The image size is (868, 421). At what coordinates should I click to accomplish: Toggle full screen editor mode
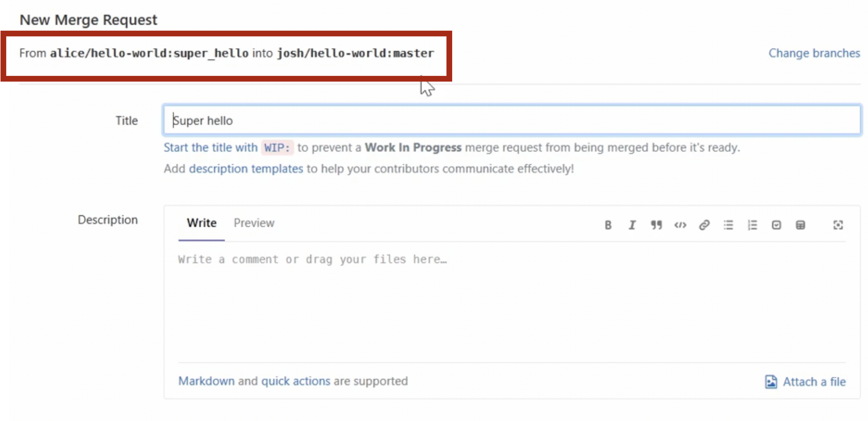coord(838,225)
